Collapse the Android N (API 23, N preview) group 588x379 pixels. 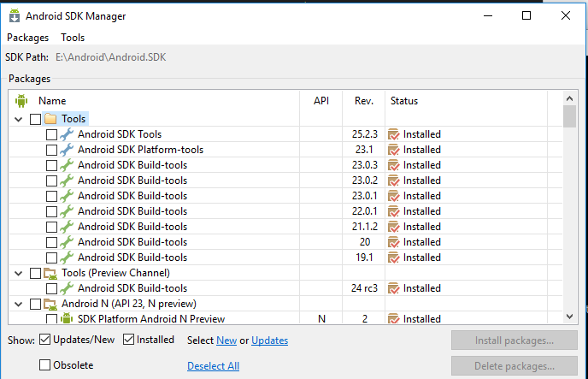click(x=19, y=304)
